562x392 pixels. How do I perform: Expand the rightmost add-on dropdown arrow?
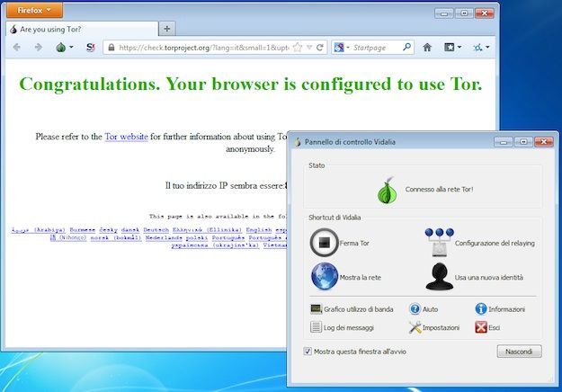[x=487, y=47]
